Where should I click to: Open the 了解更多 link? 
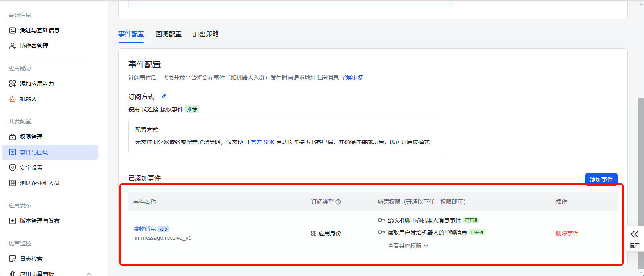pos(352,78)
